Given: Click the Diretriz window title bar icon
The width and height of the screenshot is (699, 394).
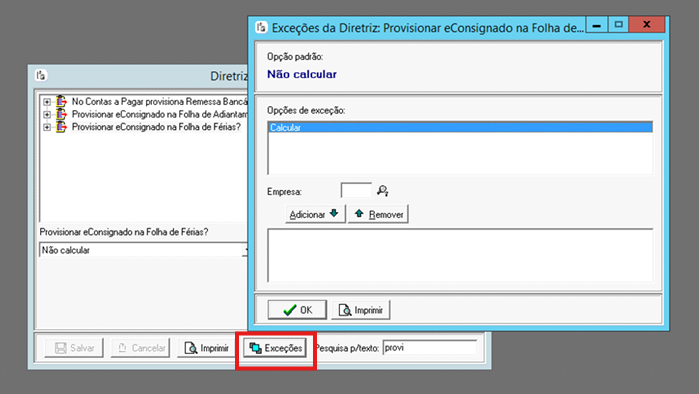Looking at the screenshot, I should point(41,75).
